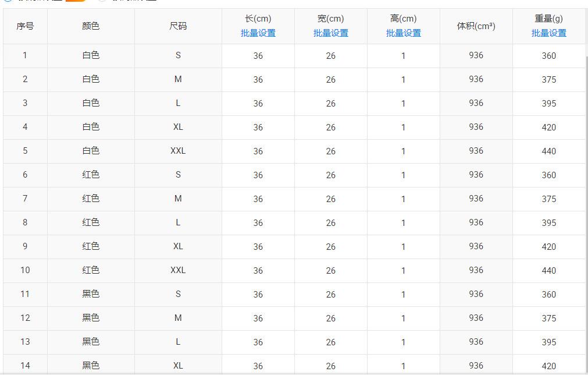
Task: Edit weight field in row 10 红色 XXL
Action: pyautogui.click(x=549, y=271)
